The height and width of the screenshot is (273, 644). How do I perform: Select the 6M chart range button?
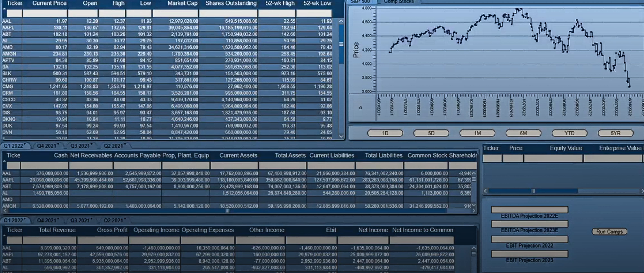tap(523, 133)
